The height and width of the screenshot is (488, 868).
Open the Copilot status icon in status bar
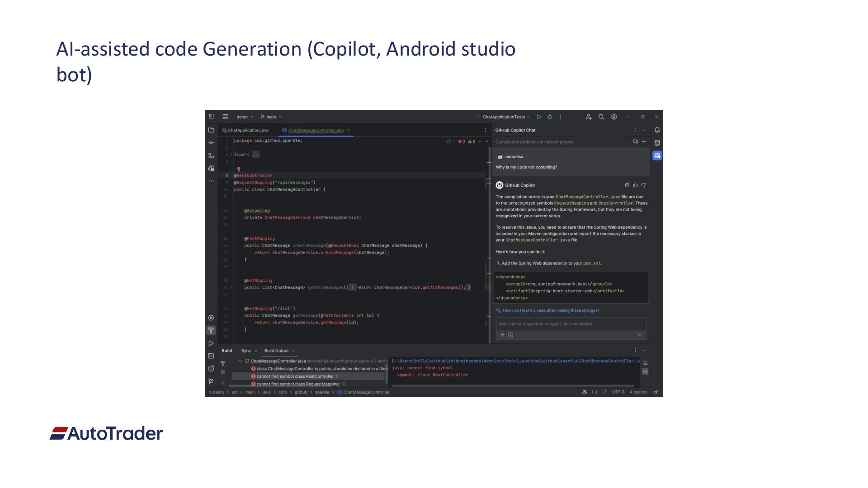[x=585, y=392]
